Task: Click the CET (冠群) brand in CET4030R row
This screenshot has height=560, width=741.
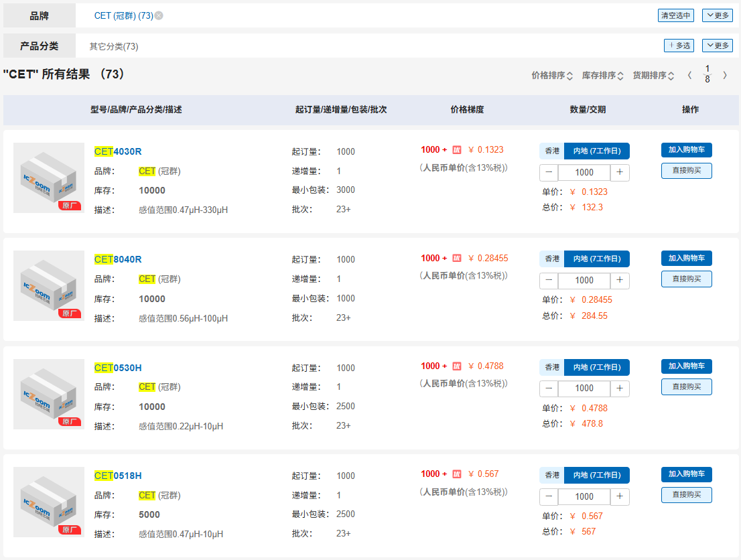Action: [159, 171]
